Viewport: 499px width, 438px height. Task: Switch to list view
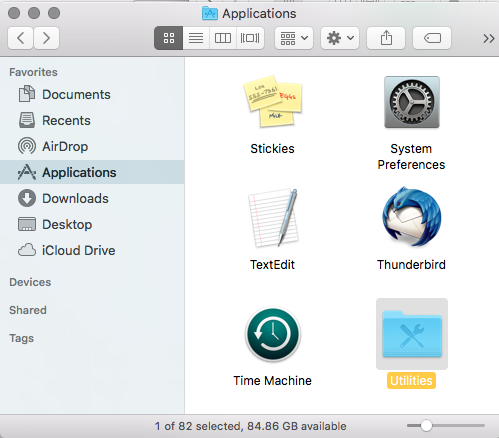pos(196,38)
